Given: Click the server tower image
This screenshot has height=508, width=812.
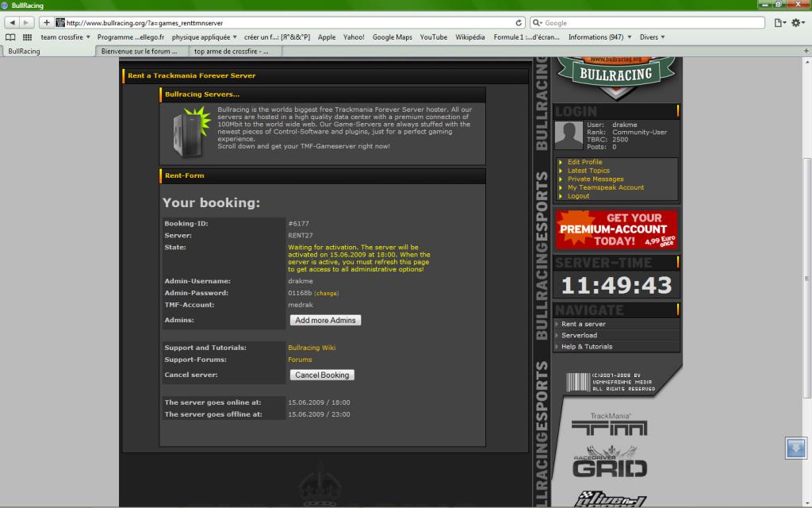Looking at the screenshot, I should tap(190, 133).
